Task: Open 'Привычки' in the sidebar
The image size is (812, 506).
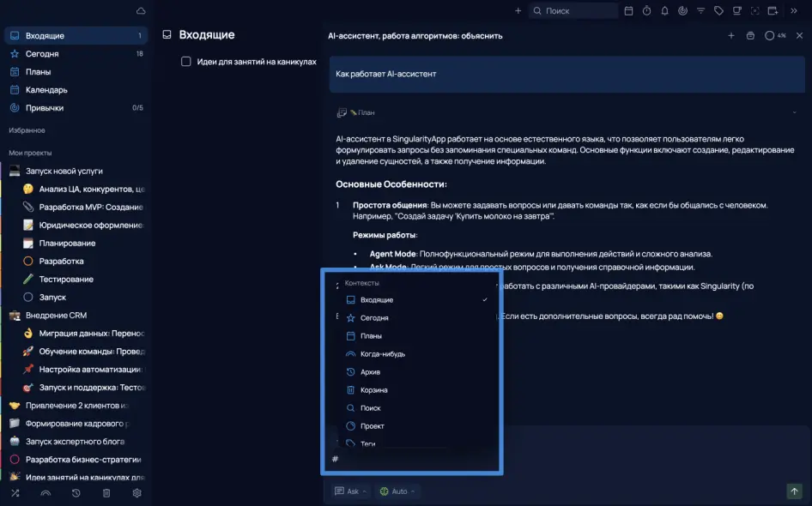Action: (45, 108)
